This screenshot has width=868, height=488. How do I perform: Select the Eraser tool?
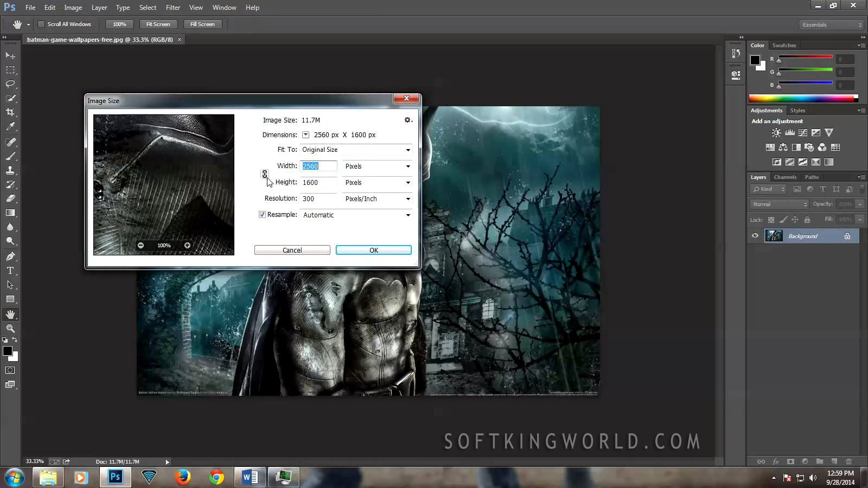[10, 198]
